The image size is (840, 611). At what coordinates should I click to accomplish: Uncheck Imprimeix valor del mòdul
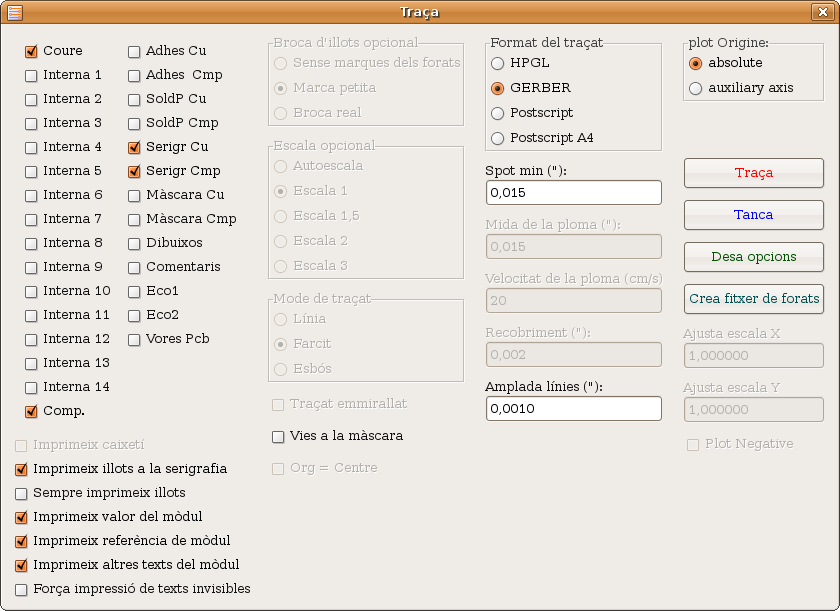(21, 517)
